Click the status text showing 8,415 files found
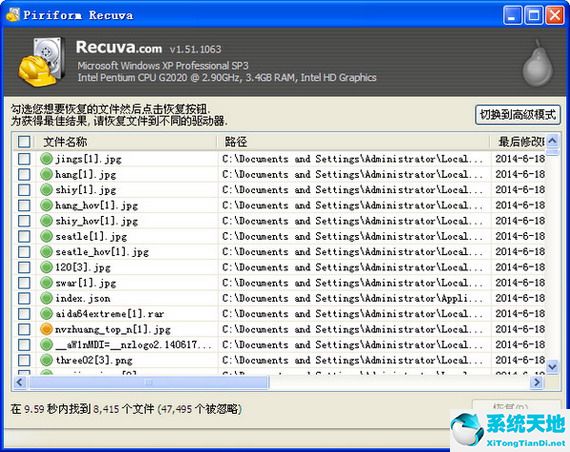The height and width of the screenshot is (452, 570). 126,409
